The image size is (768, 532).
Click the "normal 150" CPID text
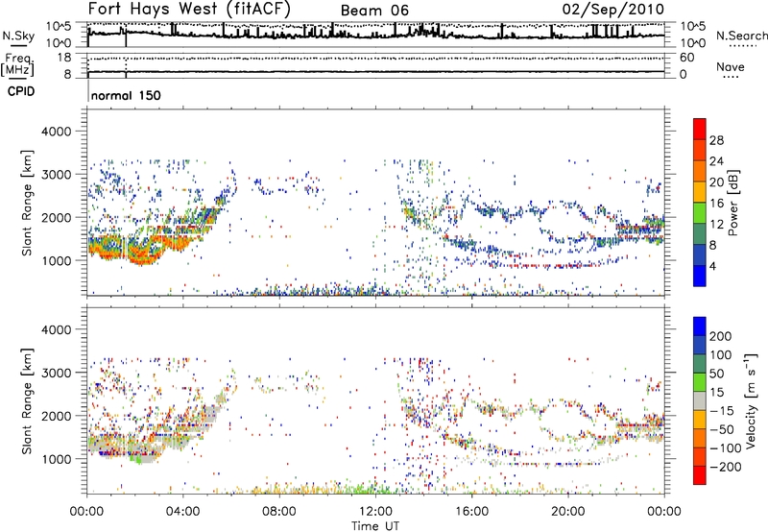pyautogui.click(x=126, y=95)
